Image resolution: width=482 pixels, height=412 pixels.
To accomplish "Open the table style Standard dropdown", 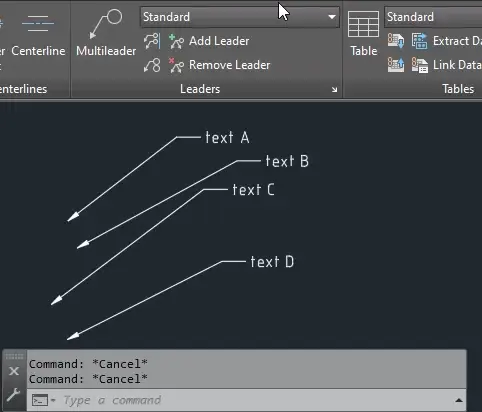I will pos(433,17).
